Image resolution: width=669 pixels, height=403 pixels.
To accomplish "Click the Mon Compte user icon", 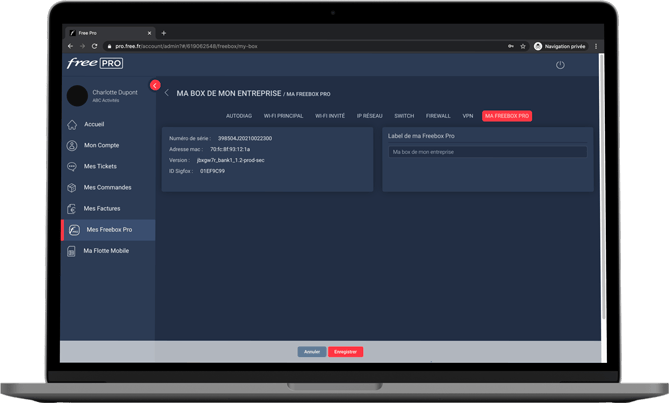I will coord(72,145).
